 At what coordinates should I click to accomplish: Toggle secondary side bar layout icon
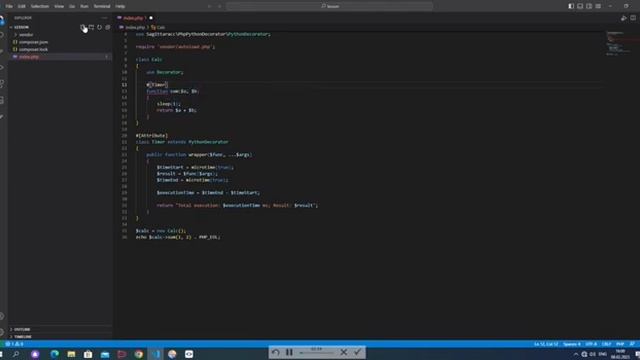[589, 6]
